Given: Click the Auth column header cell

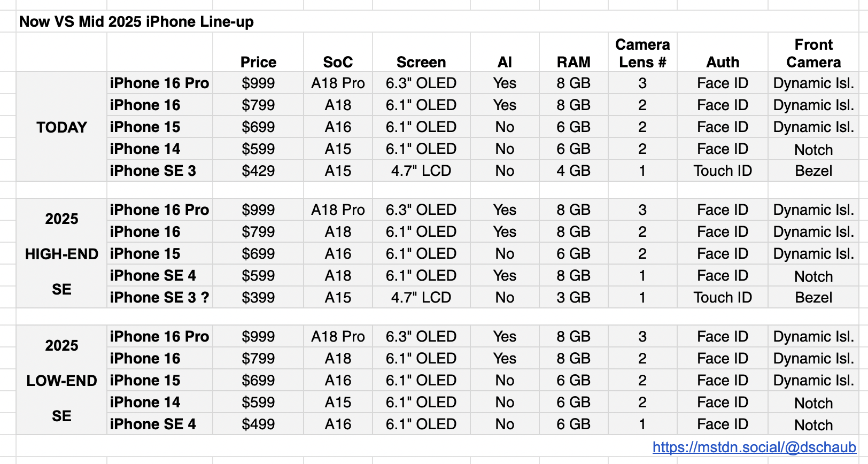Looking at the screenshot, I should pyautogui.click(x=722, y=62).
